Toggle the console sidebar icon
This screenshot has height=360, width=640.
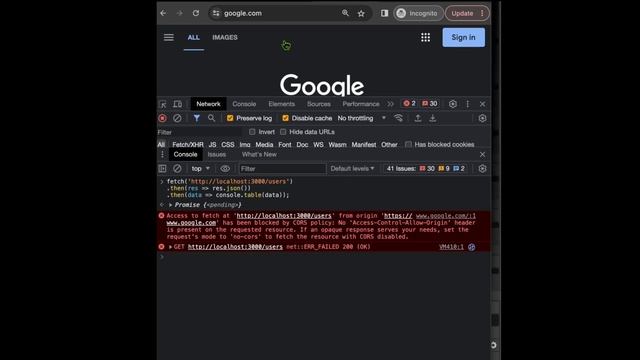[162, 169]
